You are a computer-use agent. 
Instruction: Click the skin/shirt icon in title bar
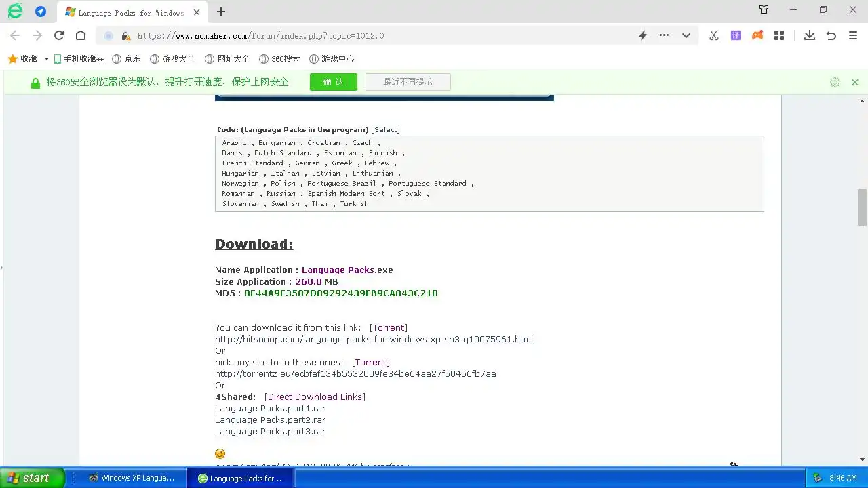coord(764,9)
